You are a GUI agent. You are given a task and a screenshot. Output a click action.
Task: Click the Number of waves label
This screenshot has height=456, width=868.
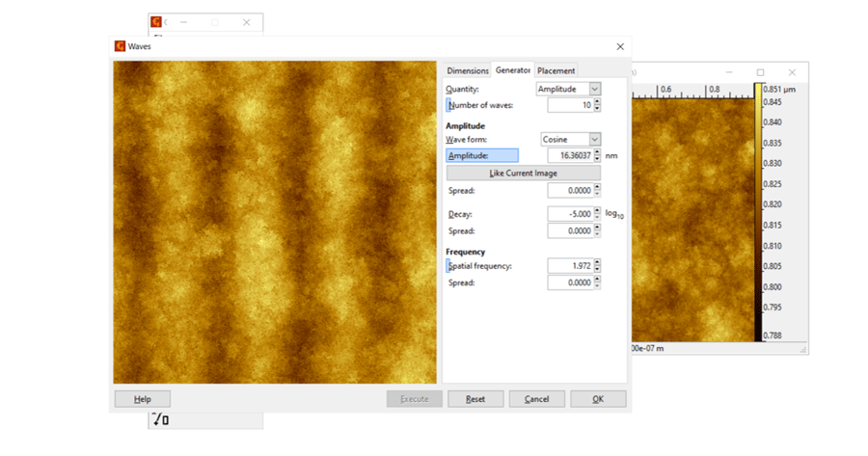point(480,105)
